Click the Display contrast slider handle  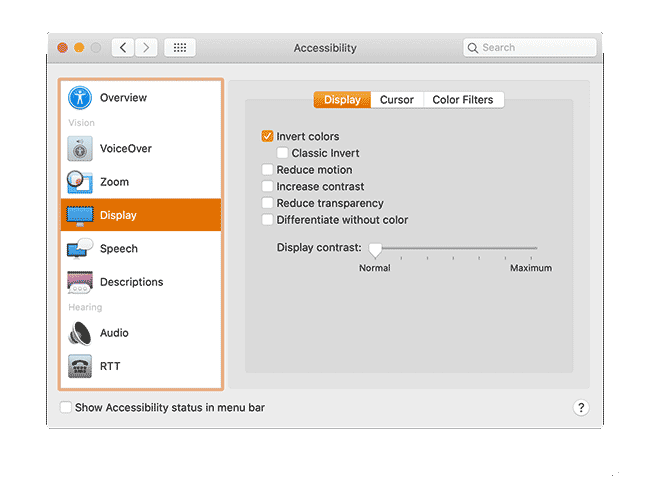[375, 248]
